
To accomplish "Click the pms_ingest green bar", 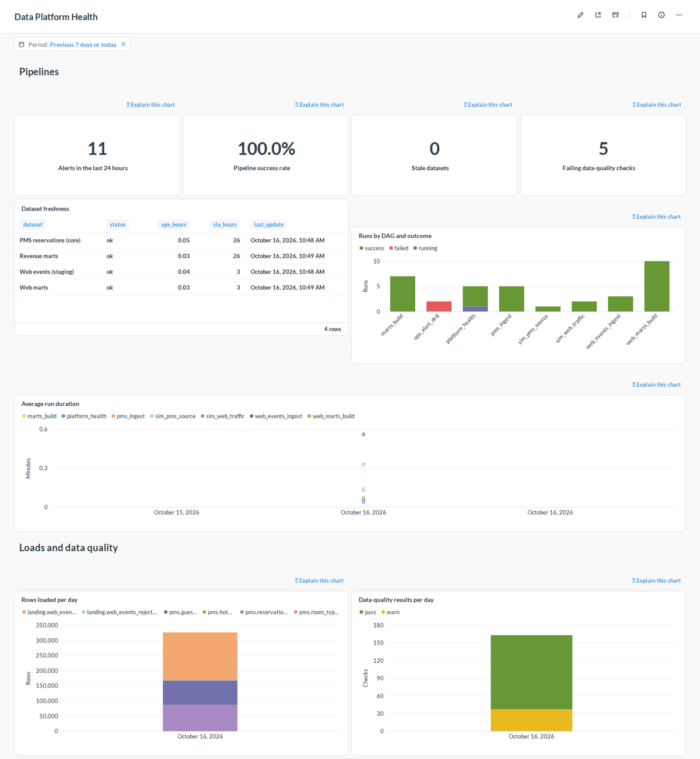I will coord(512,299).
